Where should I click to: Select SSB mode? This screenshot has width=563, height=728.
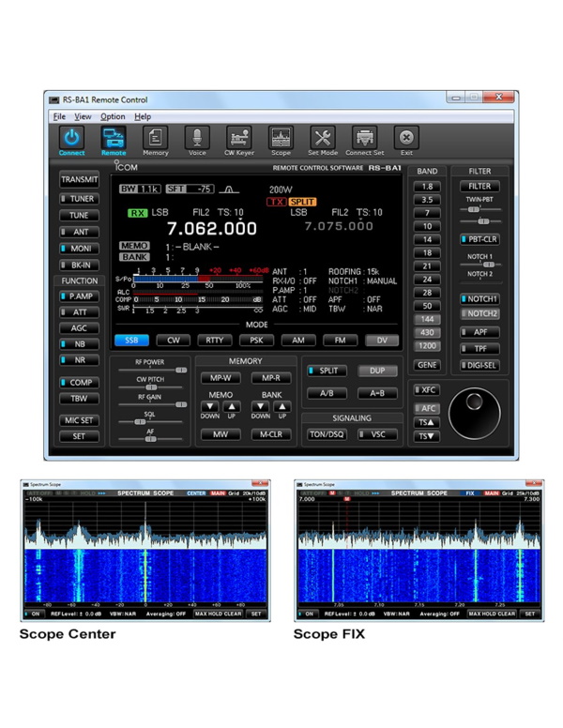point(131,341)
